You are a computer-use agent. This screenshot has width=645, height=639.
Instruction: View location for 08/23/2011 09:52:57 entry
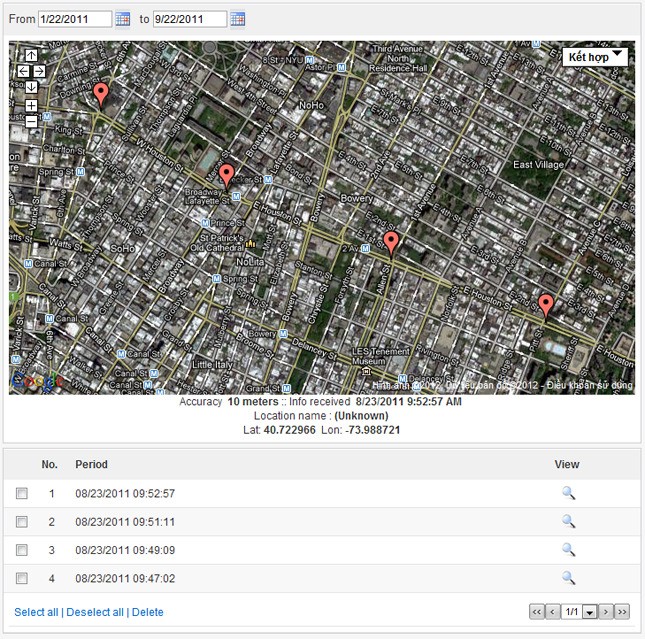point(568,493)
